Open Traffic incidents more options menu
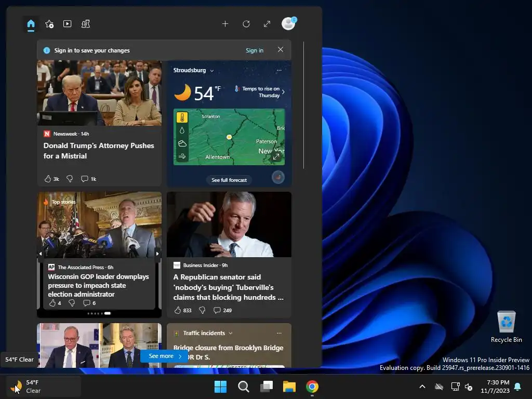 [x=279, y=333]
